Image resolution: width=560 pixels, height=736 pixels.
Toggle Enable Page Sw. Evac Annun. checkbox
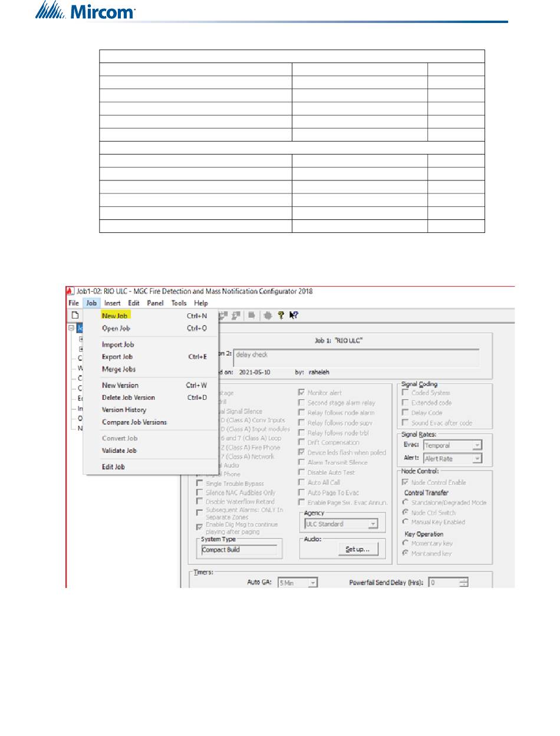pos(302,503)
